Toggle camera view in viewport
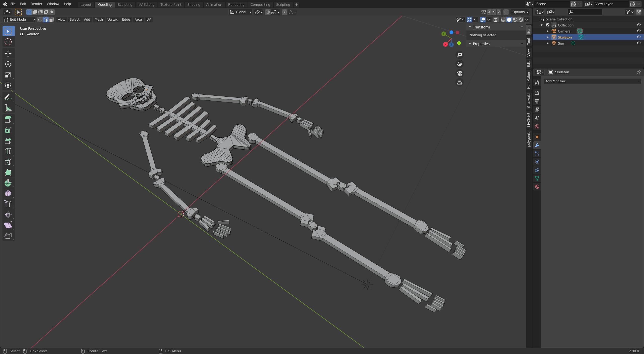This screenshot has height=354, width=644. pos(459,73)
